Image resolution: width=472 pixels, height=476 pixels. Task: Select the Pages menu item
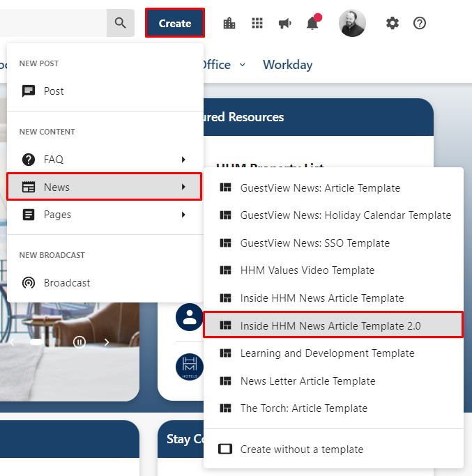coord(105,215)
